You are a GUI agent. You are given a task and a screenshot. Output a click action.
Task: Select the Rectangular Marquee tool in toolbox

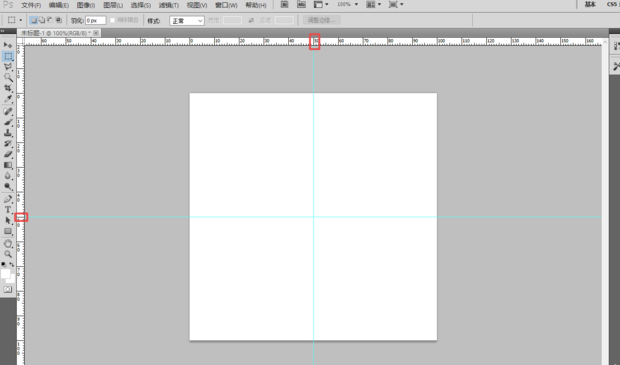click(x=8, y=56)
